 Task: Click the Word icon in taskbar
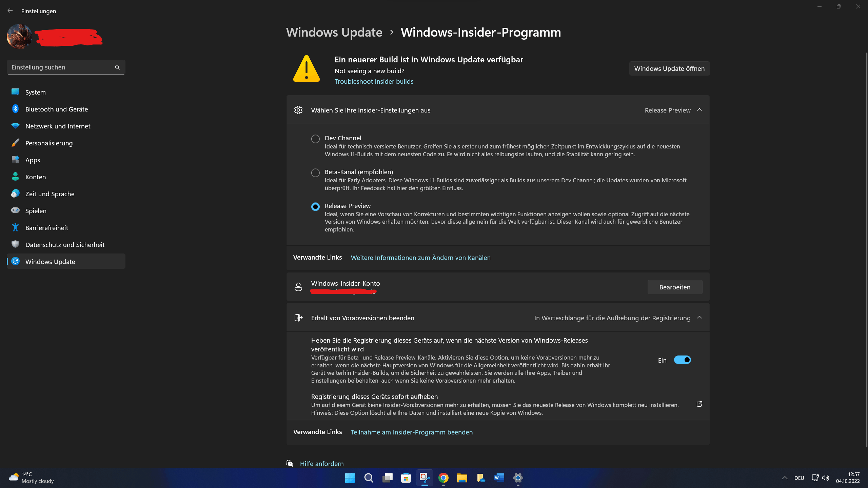499,477
